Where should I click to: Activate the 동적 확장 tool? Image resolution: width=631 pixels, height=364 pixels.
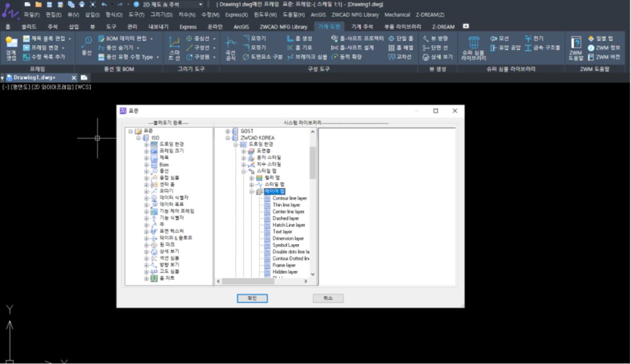pos(346,57)
